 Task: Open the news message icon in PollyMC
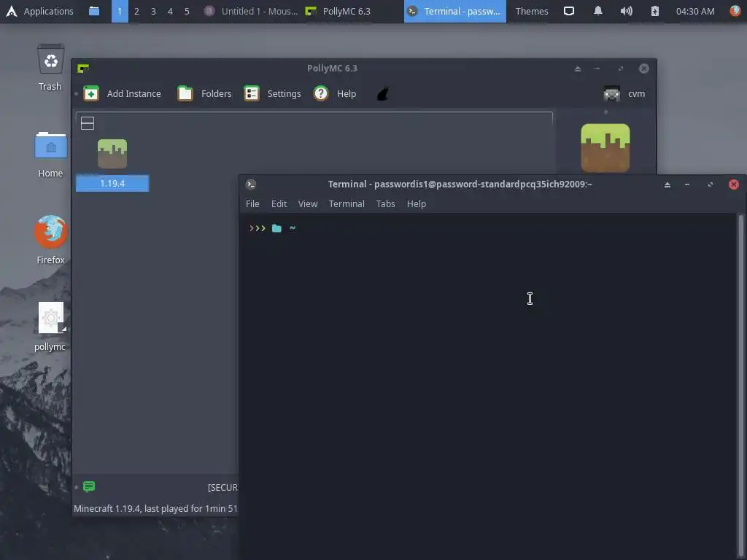point(89,486)
